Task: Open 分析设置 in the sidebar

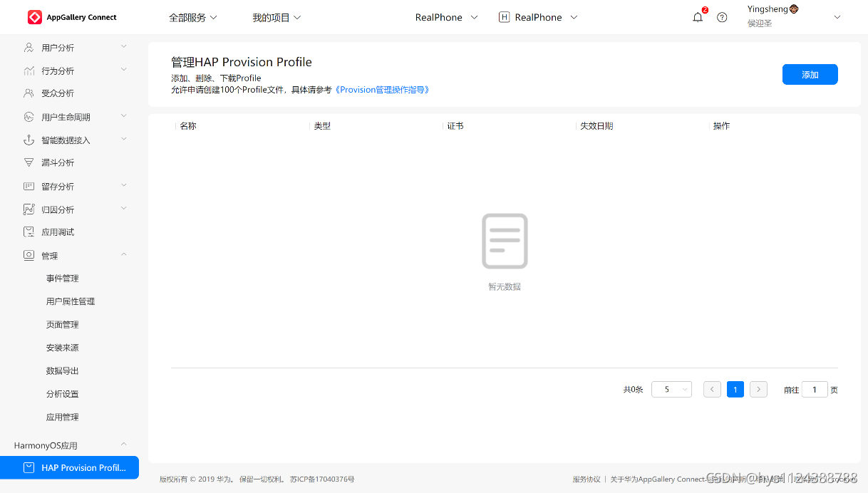Action: [63, 394]
